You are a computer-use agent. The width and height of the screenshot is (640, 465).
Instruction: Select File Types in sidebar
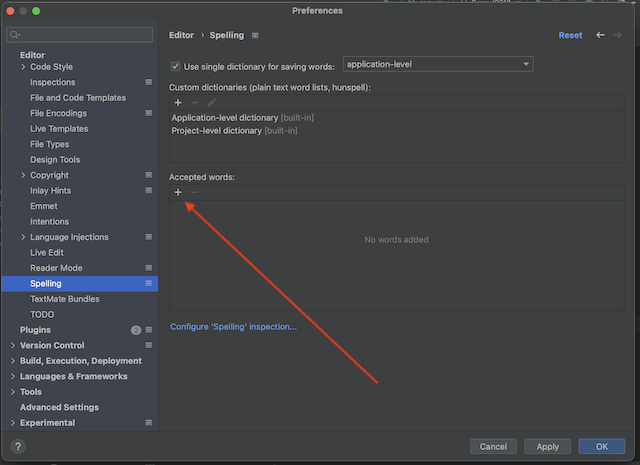coord(49,145)
